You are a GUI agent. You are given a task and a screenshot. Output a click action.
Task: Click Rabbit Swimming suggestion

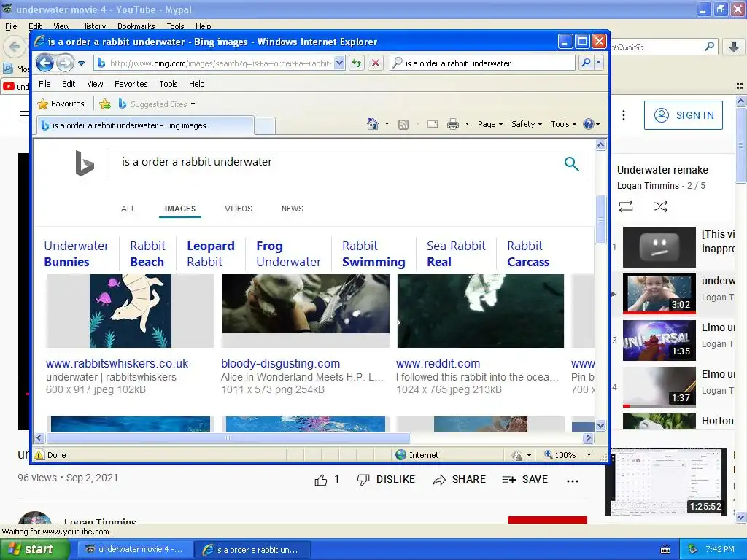(373, 254)
